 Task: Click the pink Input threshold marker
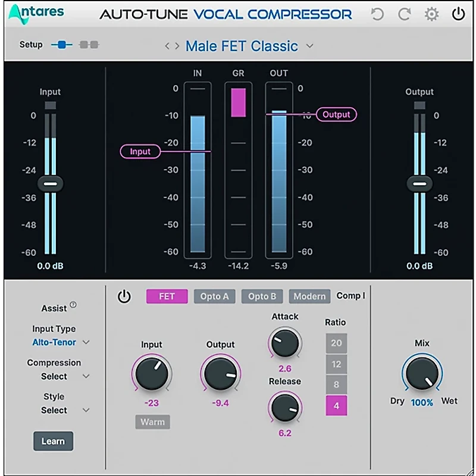(140, 152)
